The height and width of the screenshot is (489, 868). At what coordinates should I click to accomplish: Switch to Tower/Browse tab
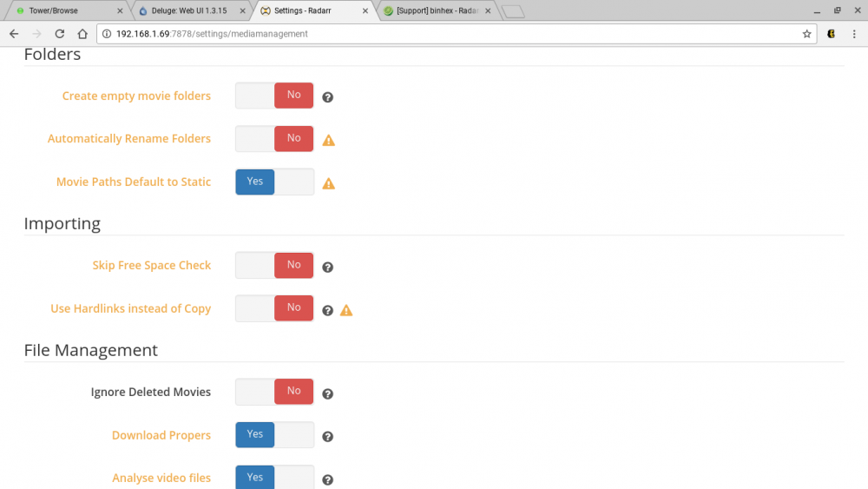coord(67,10)
